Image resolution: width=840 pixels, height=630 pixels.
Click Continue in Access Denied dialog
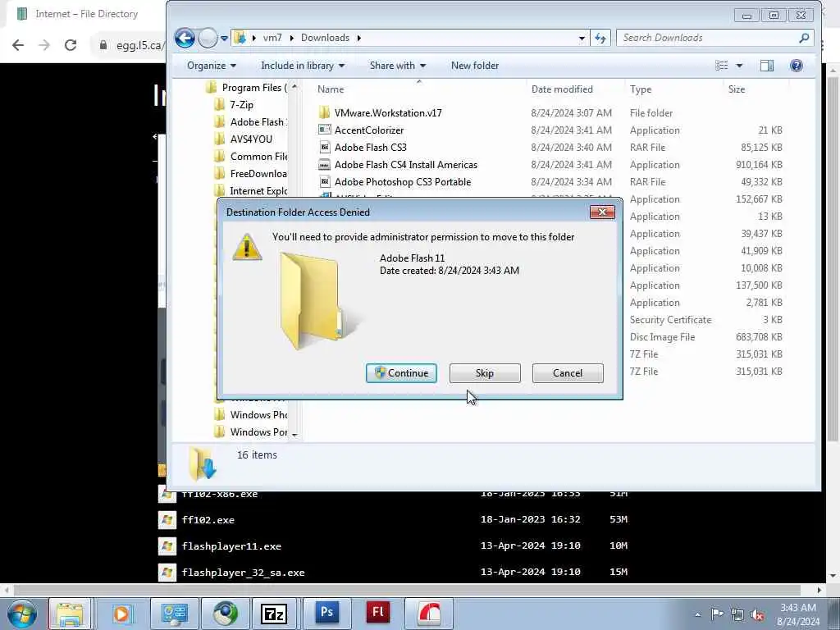(401, 373)
